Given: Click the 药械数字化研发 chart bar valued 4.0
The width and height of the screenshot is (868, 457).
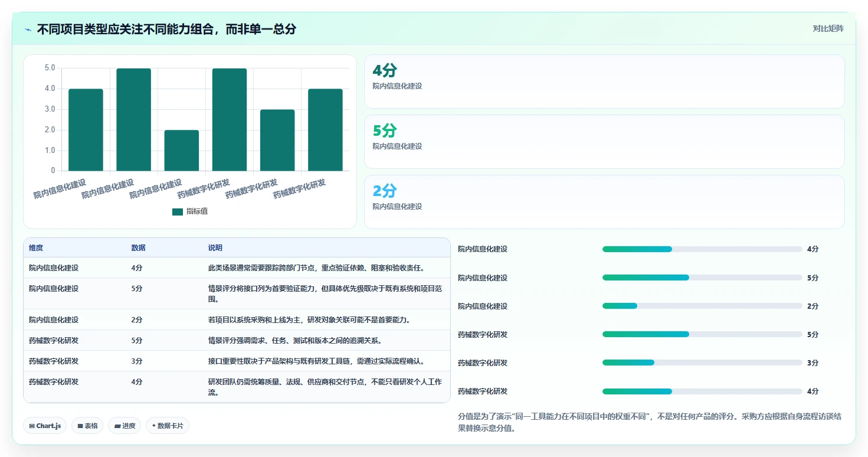Looking at the screenshot, I should (325, 130).
